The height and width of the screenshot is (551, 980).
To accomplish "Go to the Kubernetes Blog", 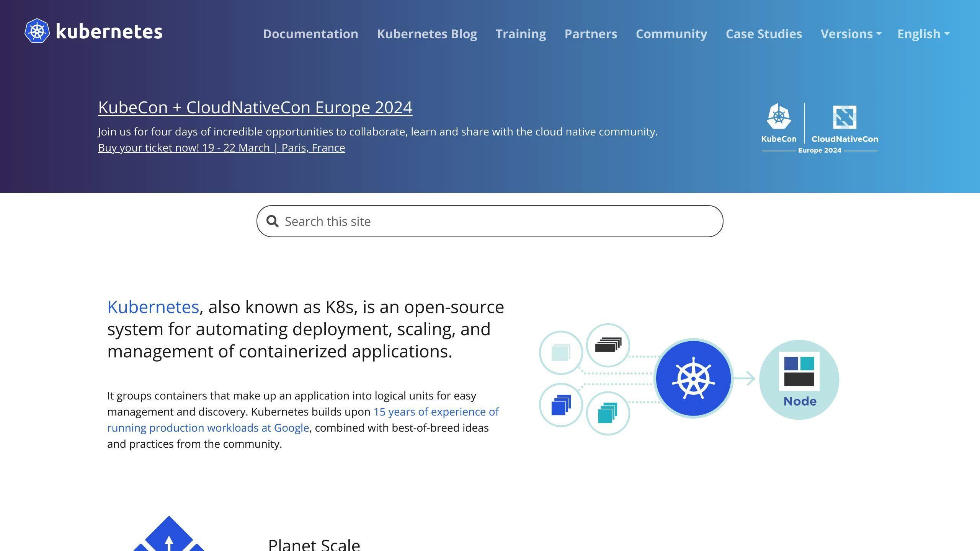I will tap(427, 34).
